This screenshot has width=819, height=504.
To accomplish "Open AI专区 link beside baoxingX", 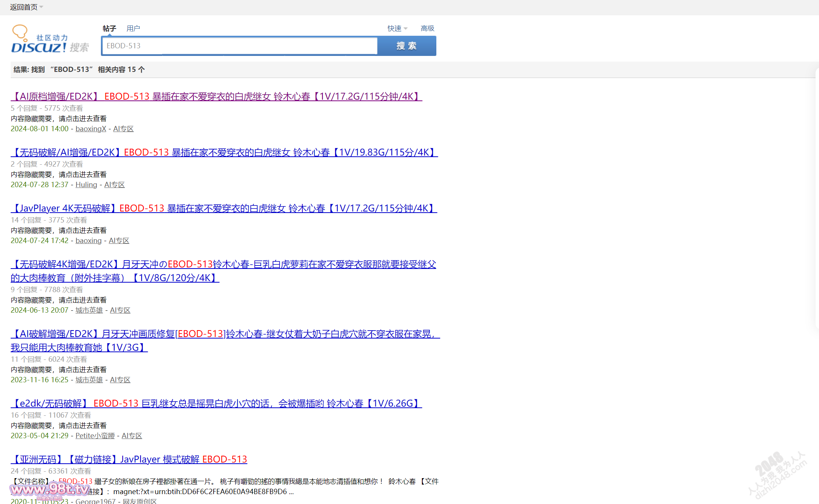I will (x=123, y=129).
